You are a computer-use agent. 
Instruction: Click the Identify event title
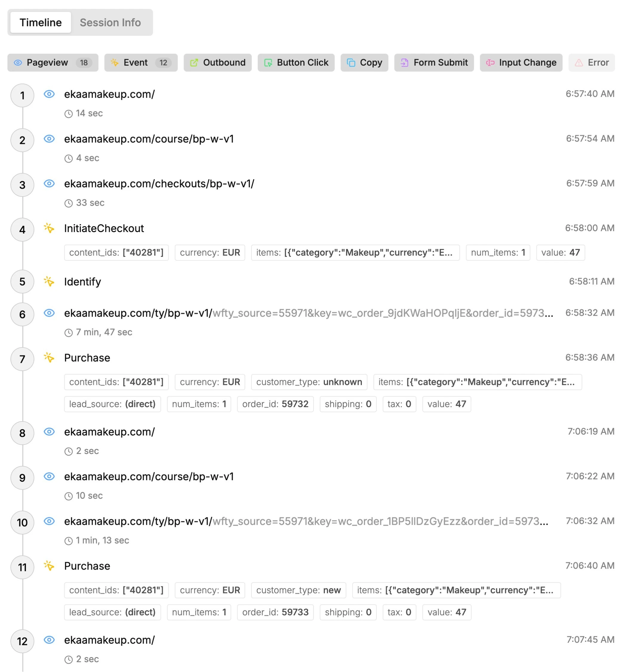[82, 282]
